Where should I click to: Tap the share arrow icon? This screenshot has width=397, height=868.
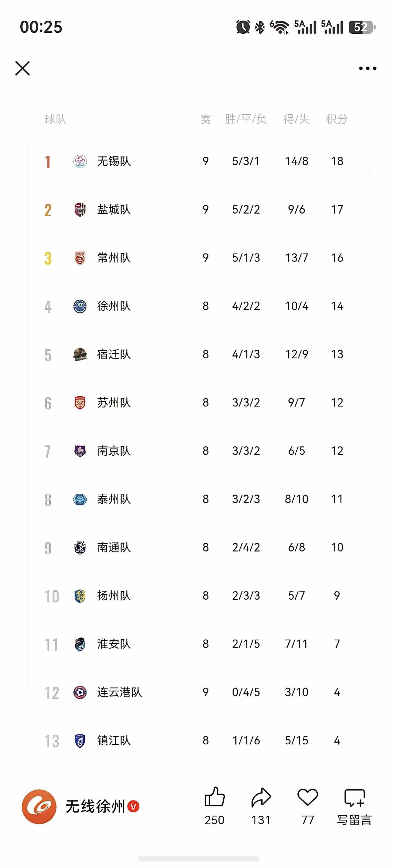(261, 797)
